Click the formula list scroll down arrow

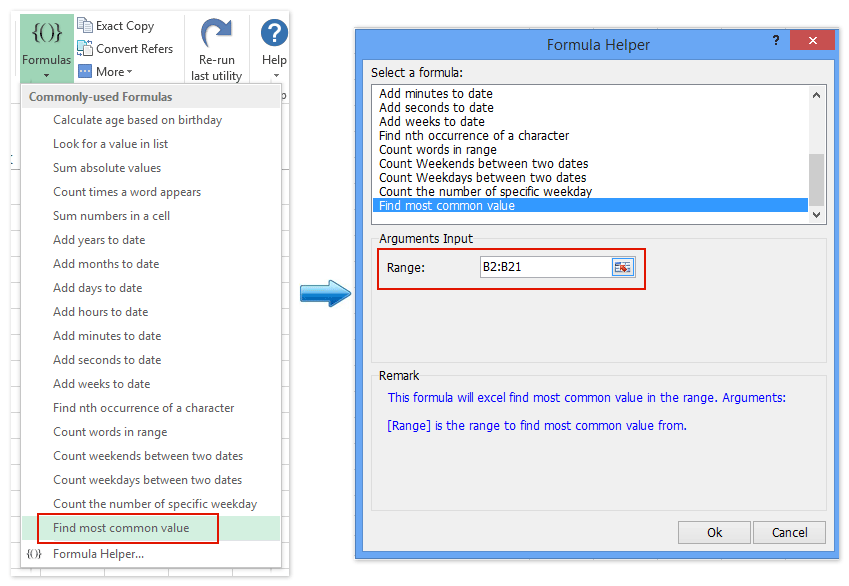click(816, 214)
